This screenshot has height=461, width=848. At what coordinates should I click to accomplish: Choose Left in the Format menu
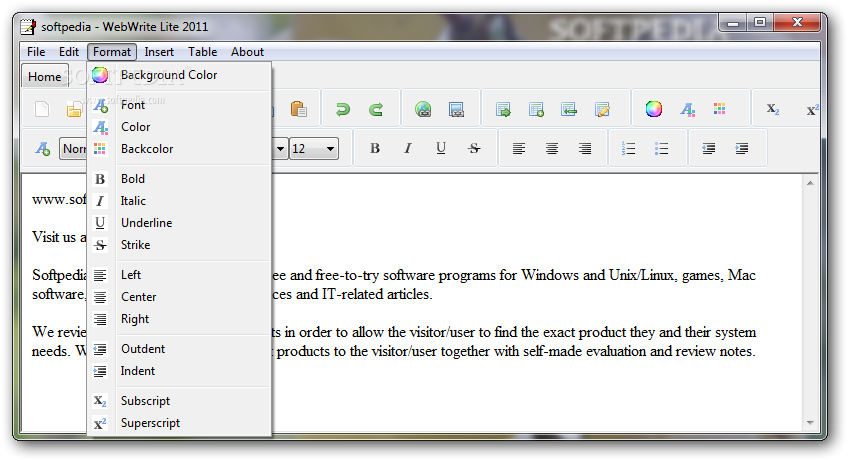[x=179, y=275]
